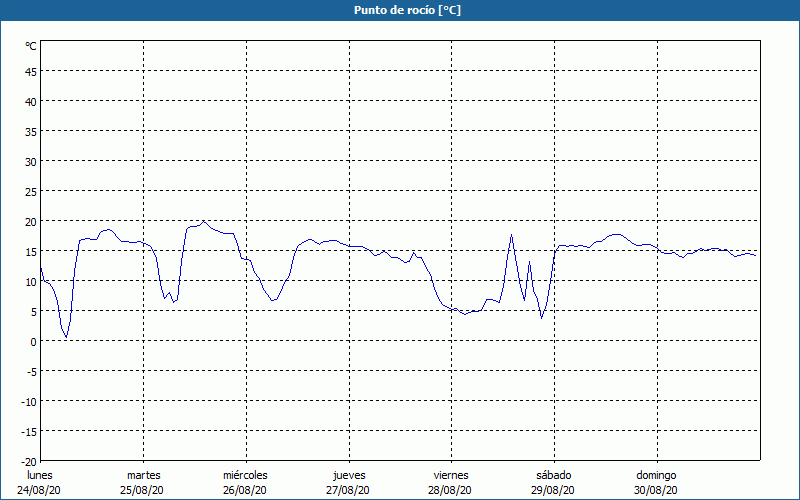Select the 20 tick label on the y-axis
The image size is (800, 500).
pos(31,221)
